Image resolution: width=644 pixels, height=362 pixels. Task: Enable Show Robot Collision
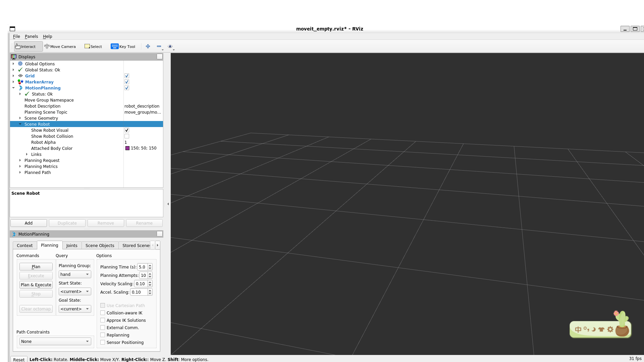pyautogui.click(x=127, y=136)
